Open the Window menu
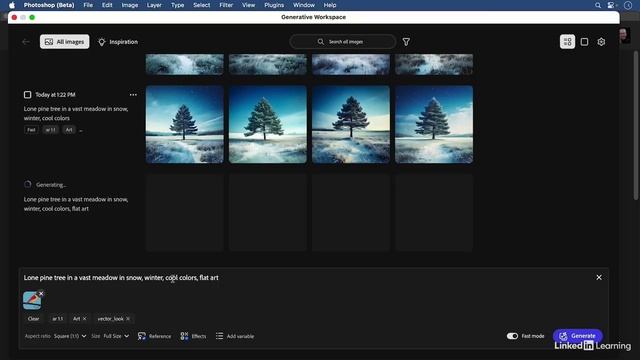The image size is (640, 360). point(304,5)
